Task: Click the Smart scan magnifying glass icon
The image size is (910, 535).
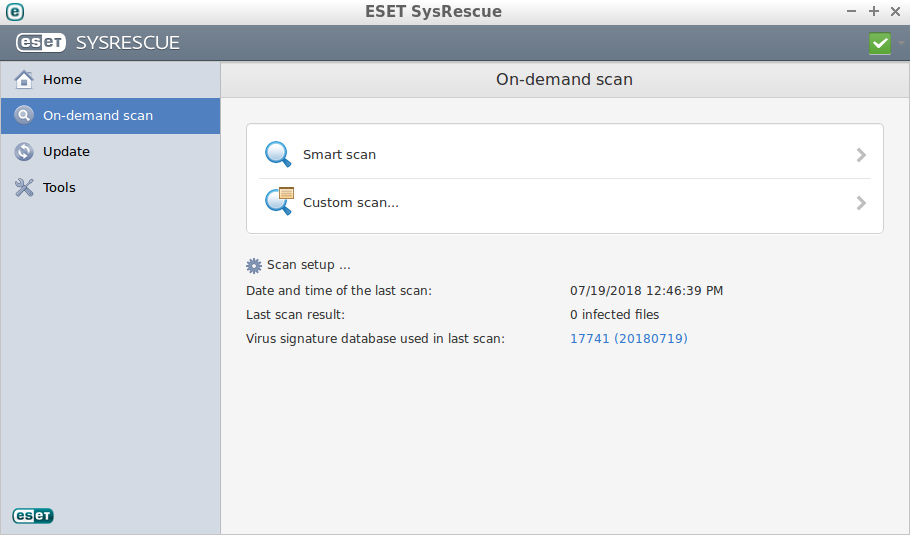Action: click(278, 154)
